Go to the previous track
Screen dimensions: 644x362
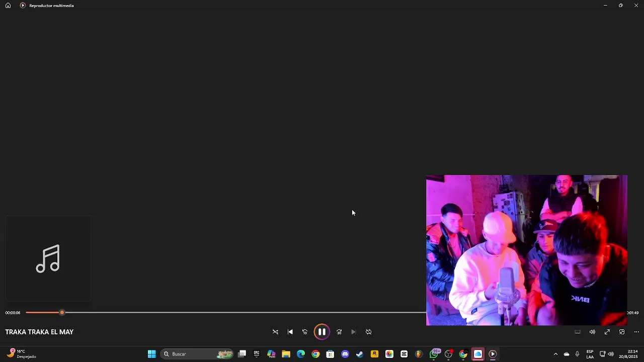click(x=290, y=332)
